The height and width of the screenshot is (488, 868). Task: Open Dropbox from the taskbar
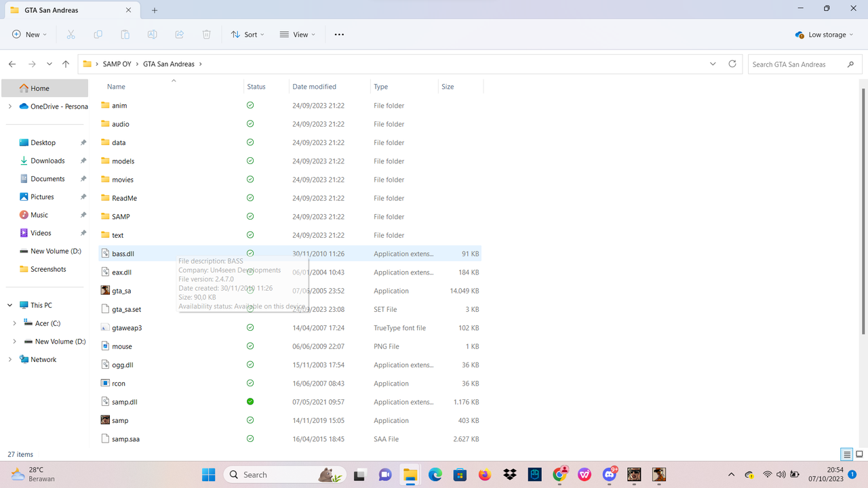pyautogui.click(x=510, y=474)
